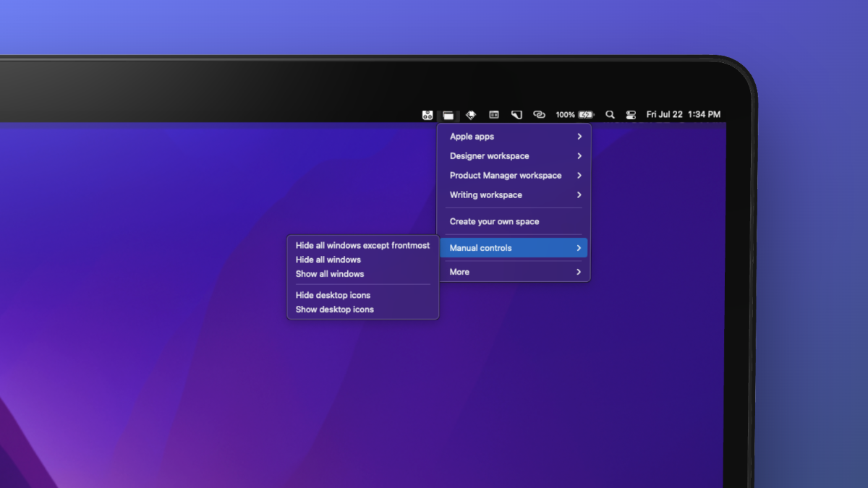Click the angled flag-shaped menu bar icon
The height and width of the screenshot is (488, 868).
point(516,115)
